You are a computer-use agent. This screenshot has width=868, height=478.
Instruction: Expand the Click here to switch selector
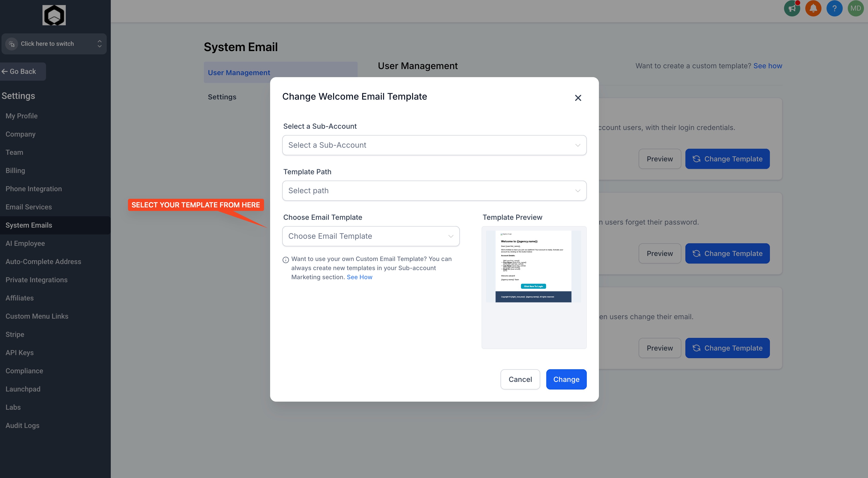pyautogui.click(x=54, y=44)
